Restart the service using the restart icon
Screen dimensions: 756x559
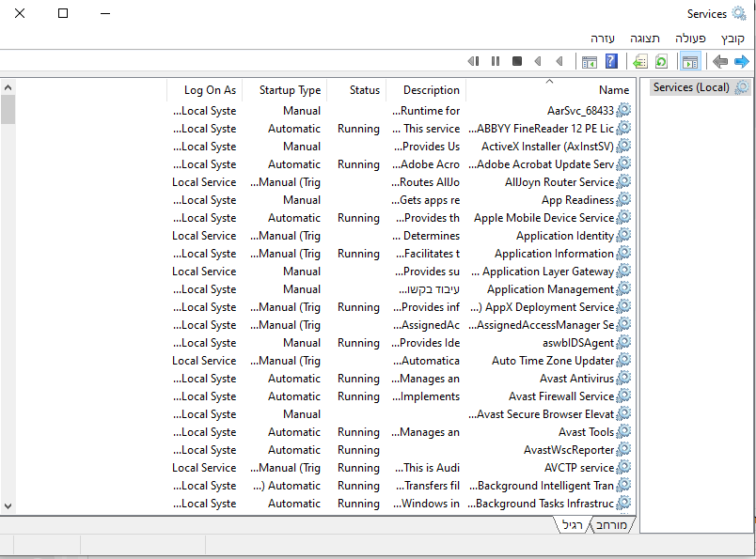pos(474,62)
